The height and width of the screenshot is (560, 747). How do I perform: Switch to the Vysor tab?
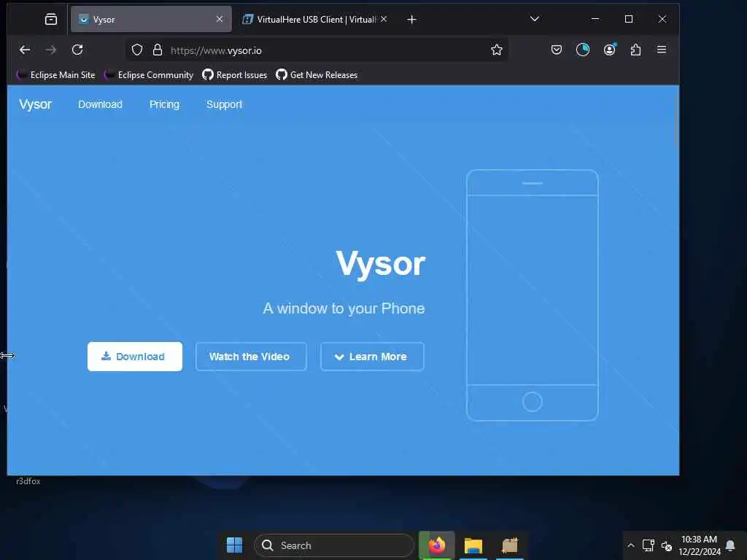(x=151, y=19)
